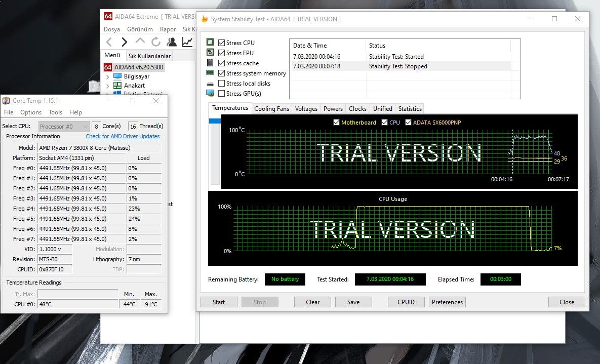
Task: Click the Anakart motherboard icon in tree
Action: (117, 86)
